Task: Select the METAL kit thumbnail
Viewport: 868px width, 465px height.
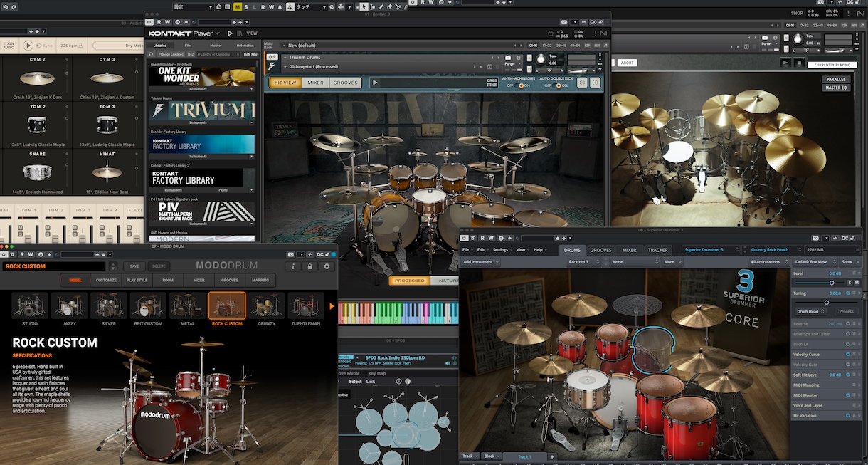Action: click(187, 306)
